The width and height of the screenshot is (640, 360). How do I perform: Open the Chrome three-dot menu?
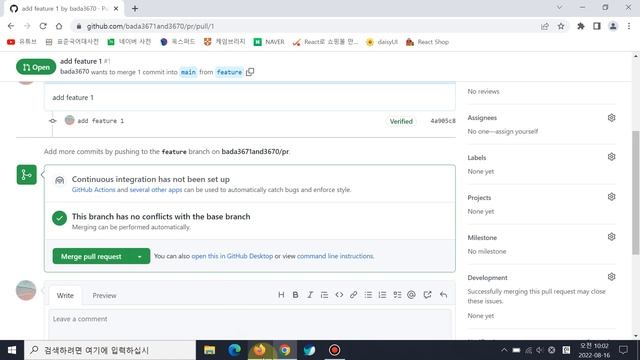629,26
